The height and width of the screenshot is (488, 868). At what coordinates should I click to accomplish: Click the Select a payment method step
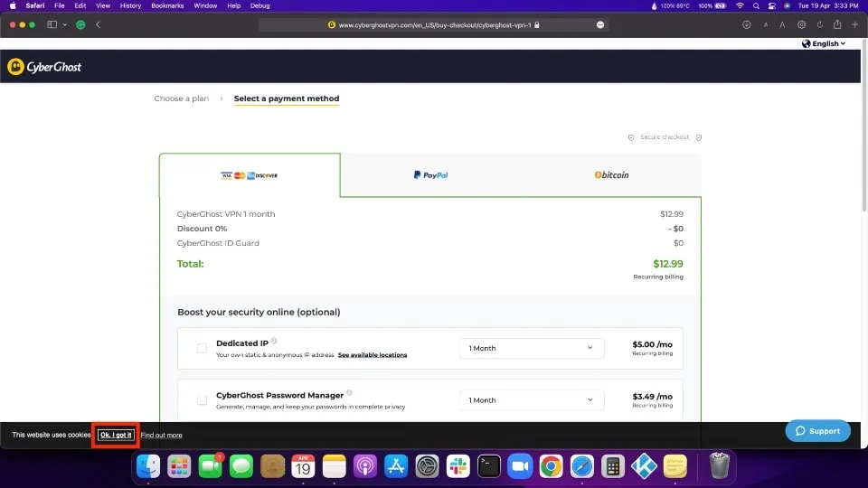(x=287, y=99)
